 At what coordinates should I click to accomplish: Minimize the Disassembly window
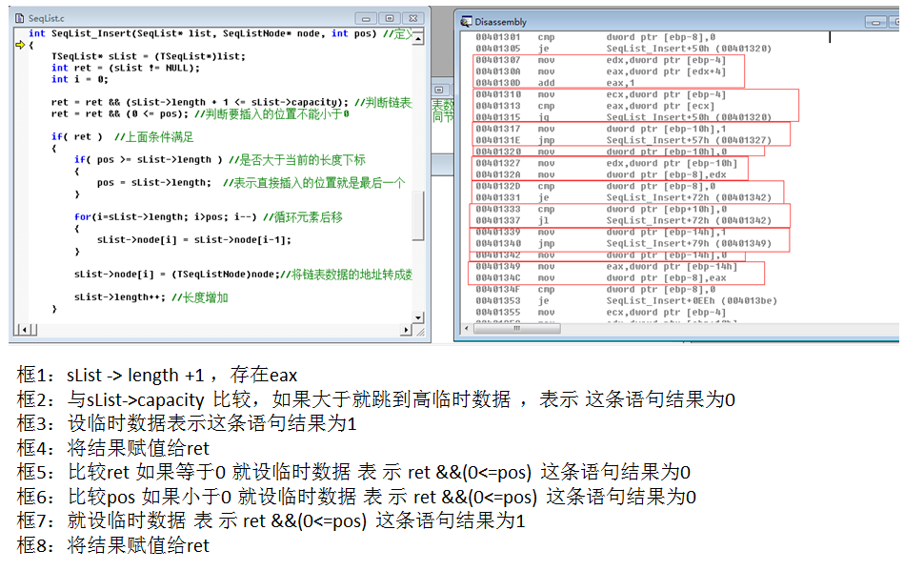[x=875, y=23]
